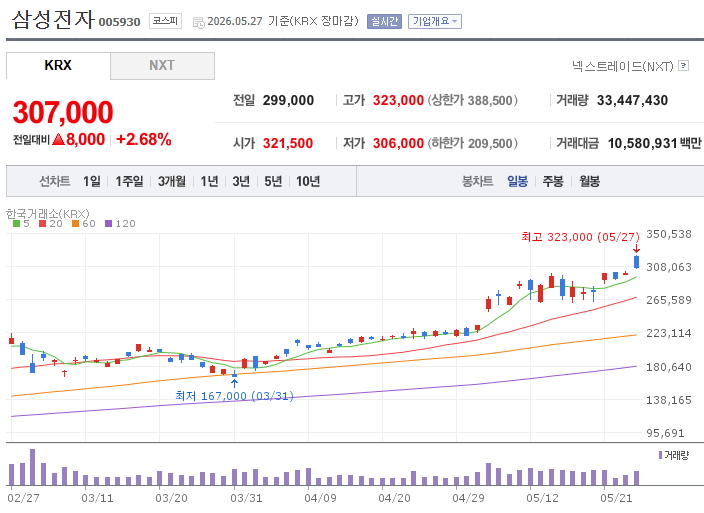Click the purple 거래량 legend swatch
The image size is (704, 513).
[x=660, y=455]
